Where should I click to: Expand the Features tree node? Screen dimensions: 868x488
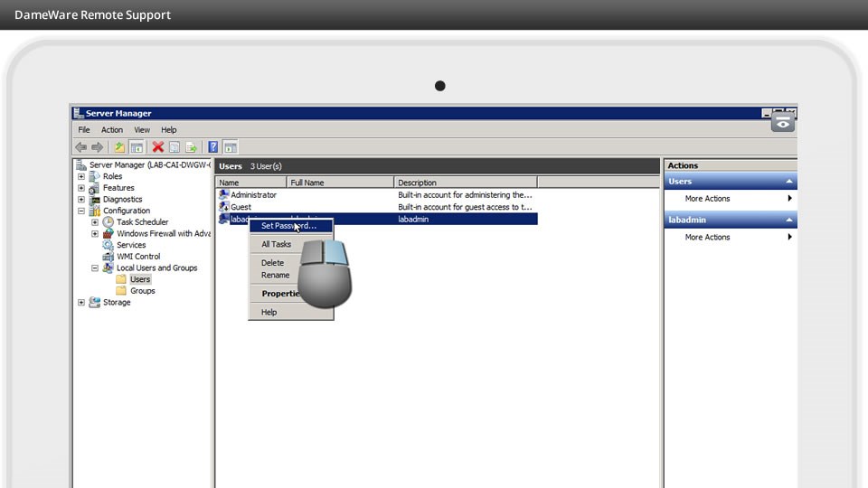(81, 188)
